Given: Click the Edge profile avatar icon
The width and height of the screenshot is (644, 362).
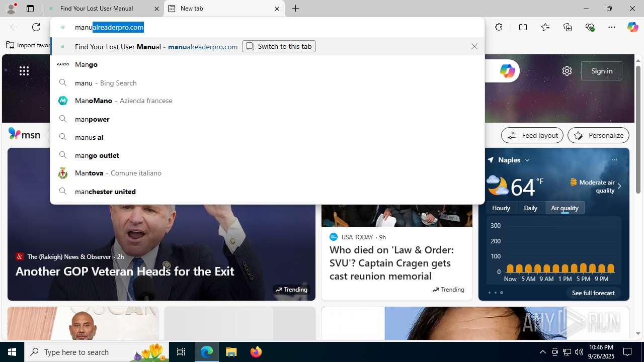Looking at the screenshot, I should click(x=11, y=9).
